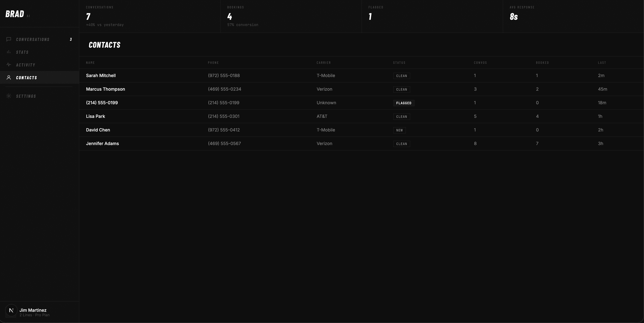Click the BRAD AI logo
The image size is (644, 323).
15,14
